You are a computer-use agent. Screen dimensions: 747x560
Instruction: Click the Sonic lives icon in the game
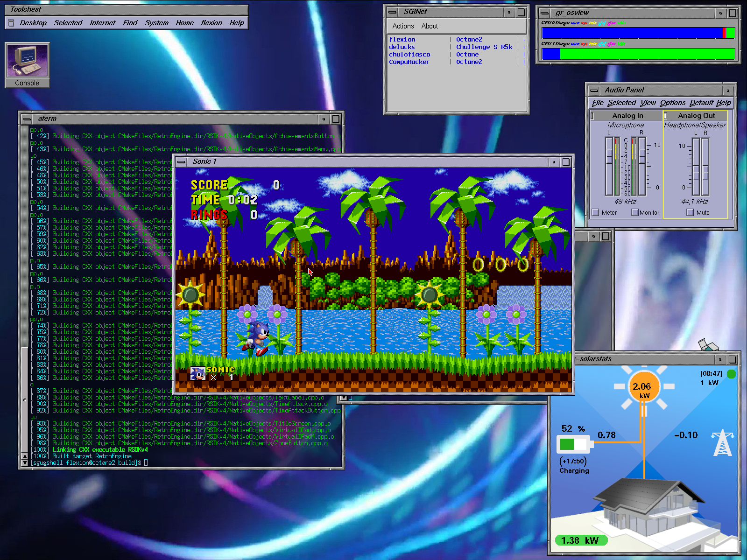point(198,373)
